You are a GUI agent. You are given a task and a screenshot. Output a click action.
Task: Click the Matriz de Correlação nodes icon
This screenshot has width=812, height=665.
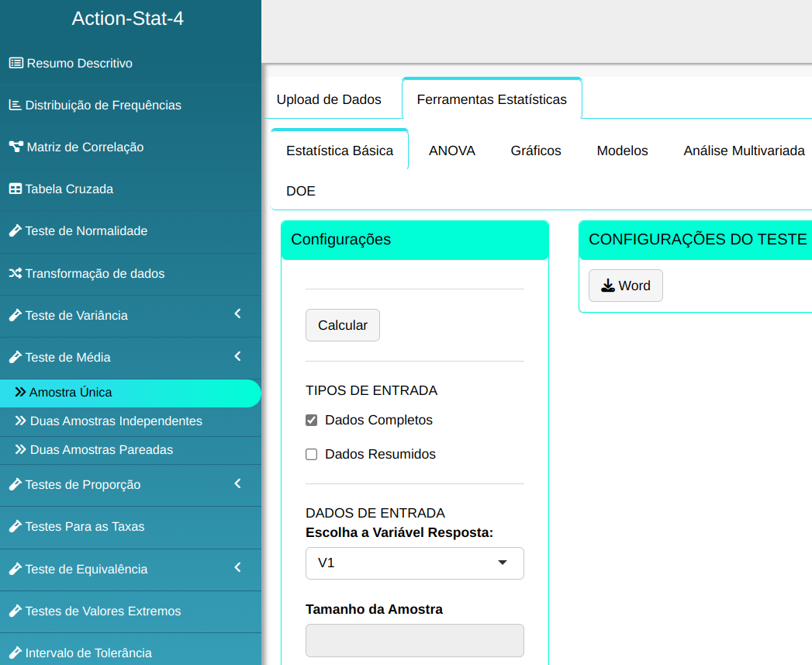pyautogui.click(x=16, y=147)
